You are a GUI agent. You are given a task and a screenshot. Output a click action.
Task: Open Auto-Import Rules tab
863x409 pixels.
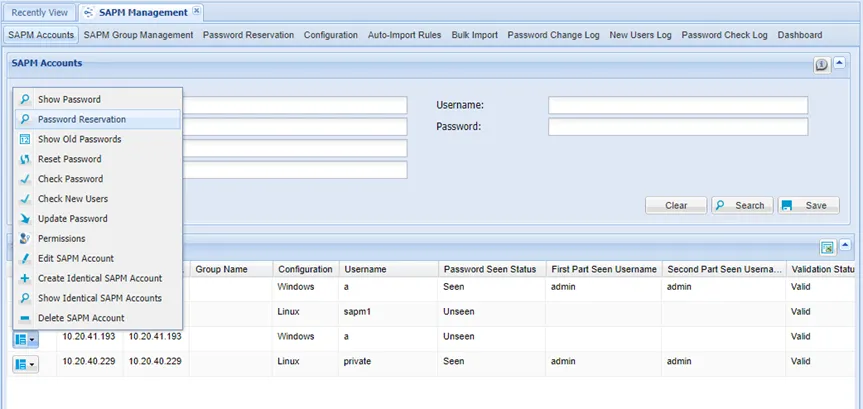(405, 35)
